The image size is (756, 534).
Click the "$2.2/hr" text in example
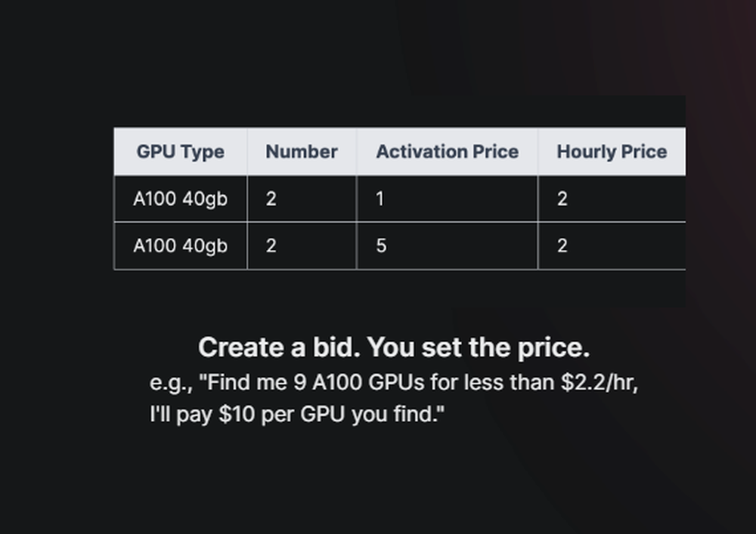coord(600,383)
